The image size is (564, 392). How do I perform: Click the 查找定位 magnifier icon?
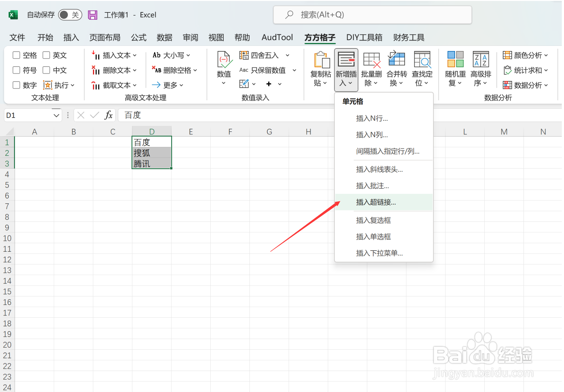tap(422, 60)
